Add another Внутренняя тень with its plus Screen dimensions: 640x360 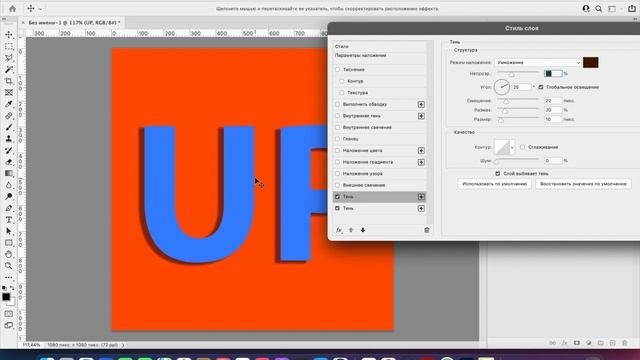[421, 116]
